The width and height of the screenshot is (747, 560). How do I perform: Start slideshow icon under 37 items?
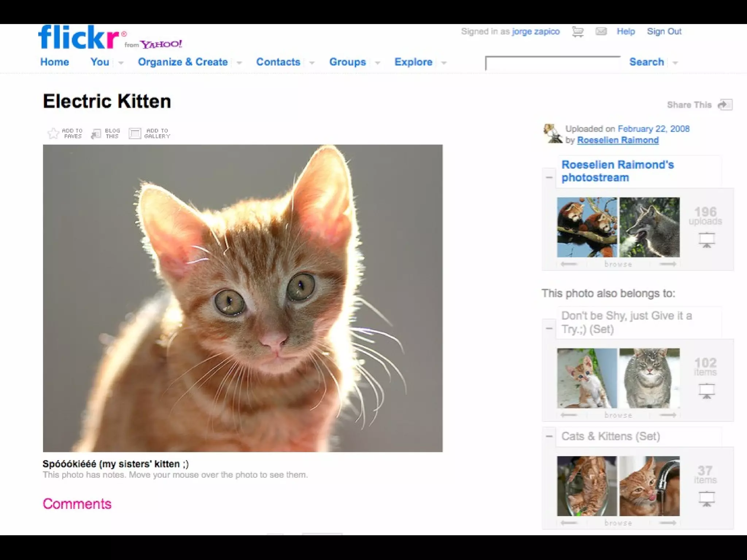707,499
